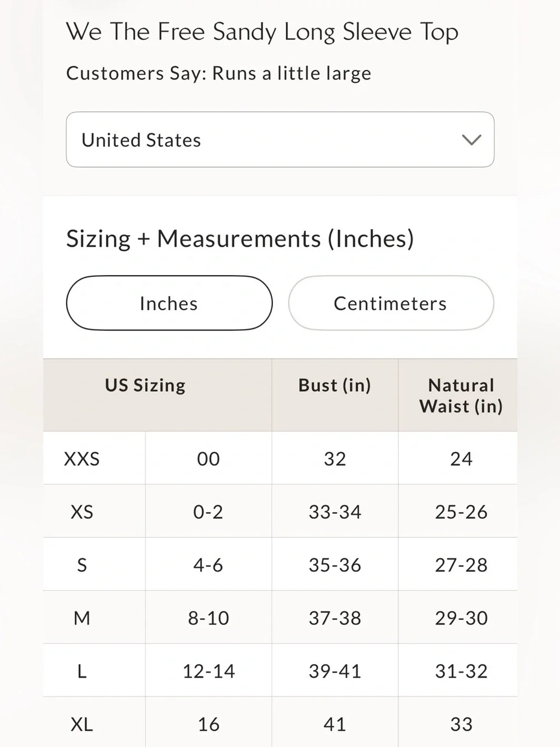560x747 pixels.
Task: Click the We The Free Sandy title
Action: [262, 32]
